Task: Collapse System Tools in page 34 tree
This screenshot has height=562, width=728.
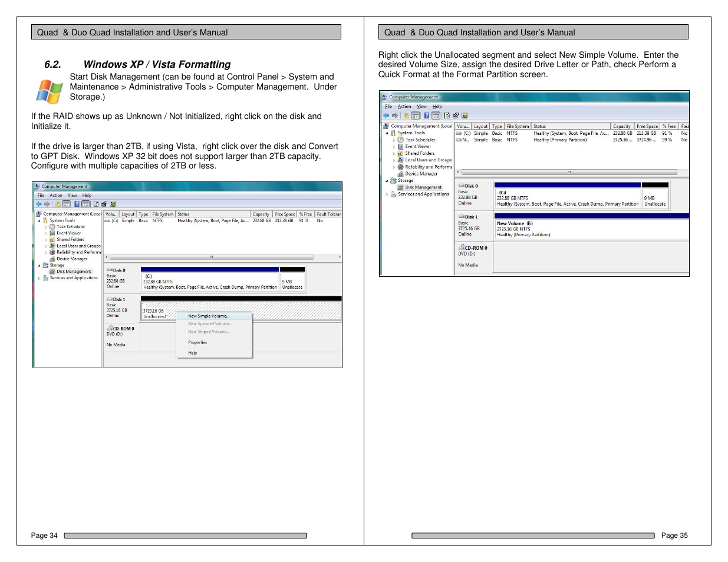Action: coord(39,221)
